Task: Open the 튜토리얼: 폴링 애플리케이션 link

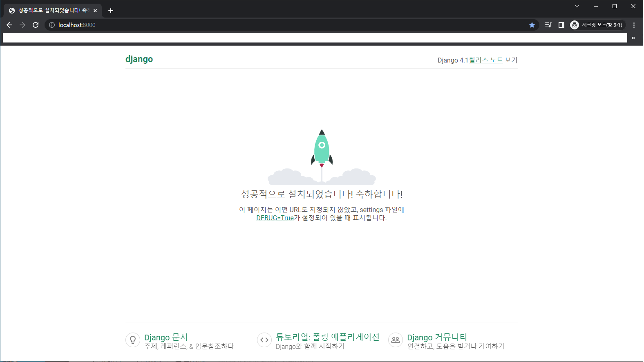Action: tap(328, 337)
